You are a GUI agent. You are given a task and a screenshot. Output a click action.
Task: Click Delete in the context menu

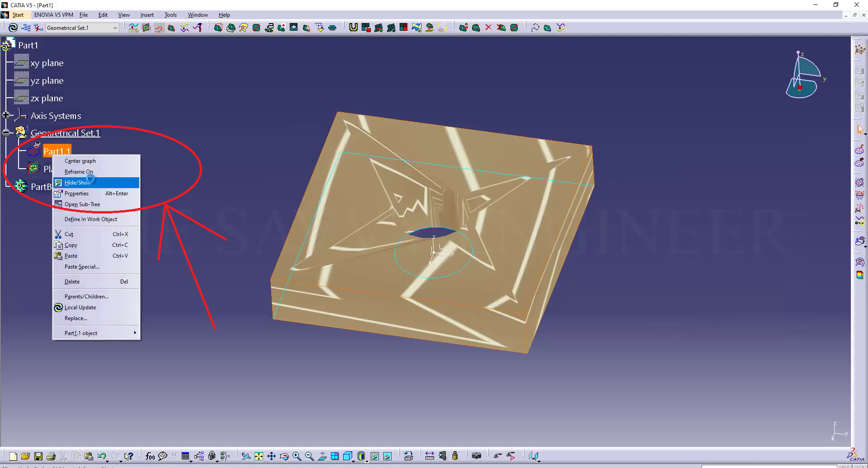click(x=72, y=282)
